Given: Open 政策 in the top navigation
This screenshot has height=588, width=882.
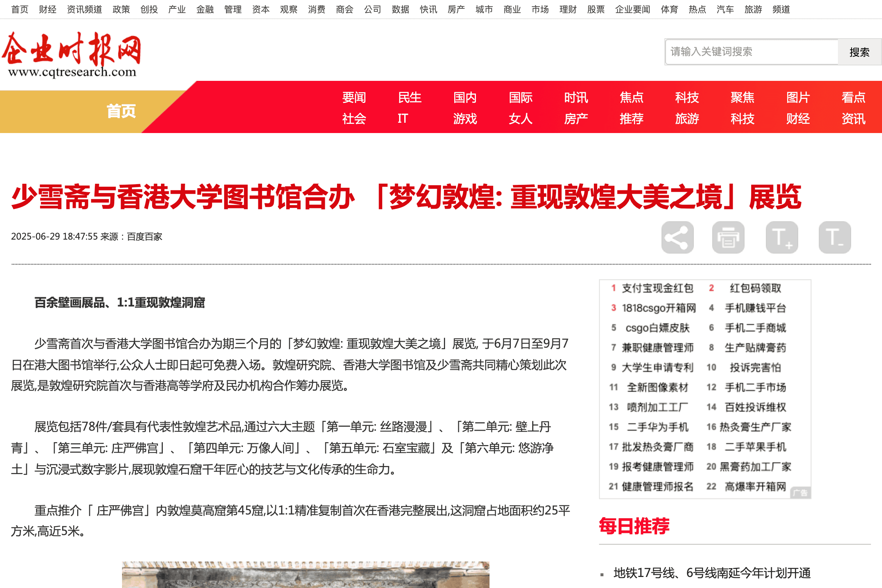Looking at the screenshot, I should [x=121, y=10].
